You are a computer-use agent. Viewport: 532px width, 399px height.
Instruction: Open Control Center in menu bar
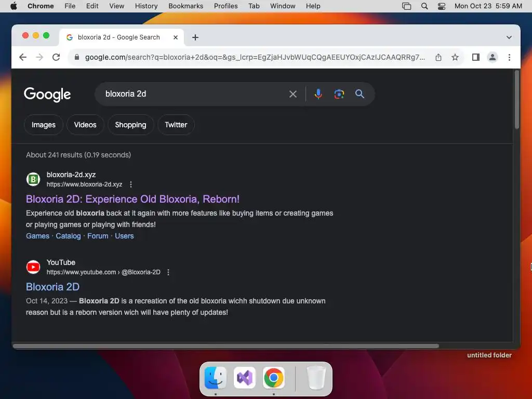(442, 6)
